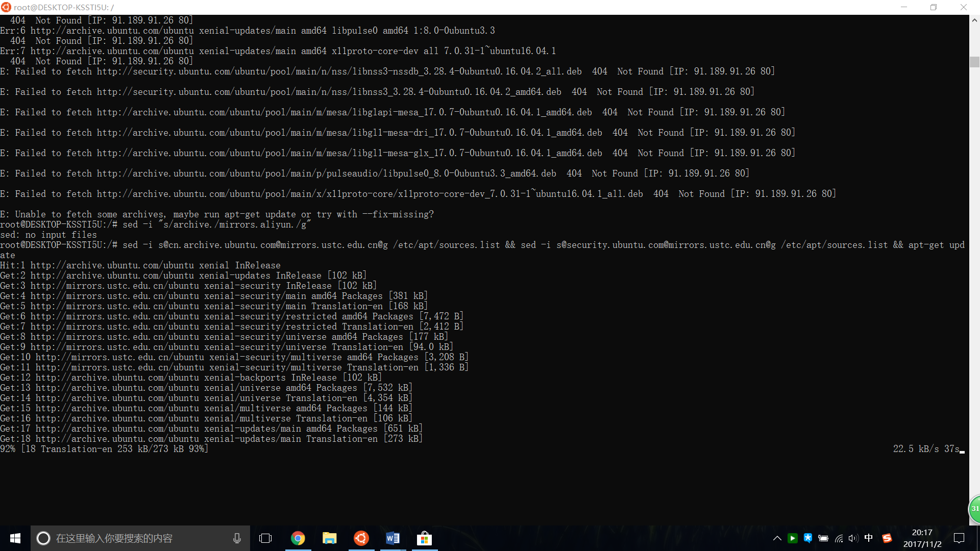
Task: Click the 'Get:9' universe Translation-en line
Action: (x=227, y=347)
